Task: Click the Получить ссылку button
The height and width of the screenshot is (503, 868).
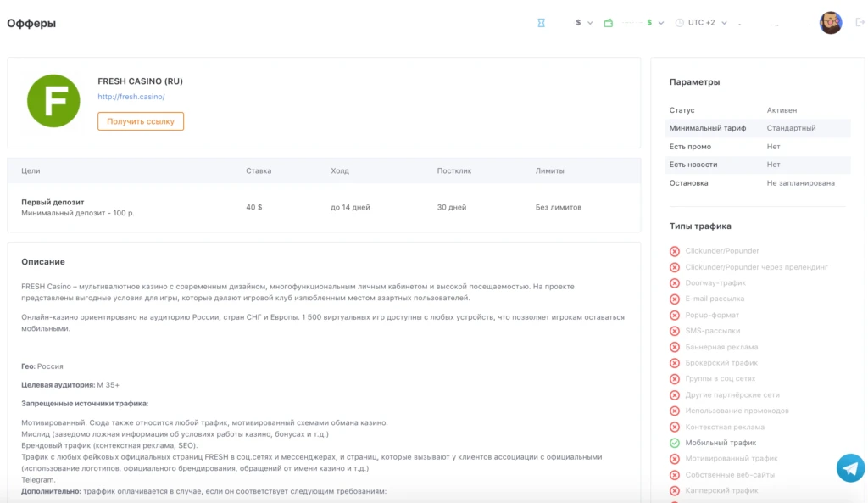Action: pyautogui.click(x=141, y=121)
